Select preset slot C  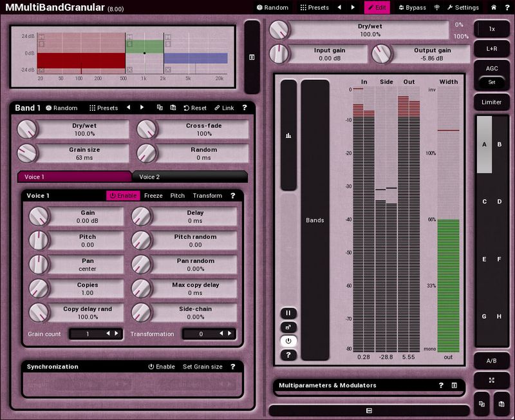tap(484, 202)
